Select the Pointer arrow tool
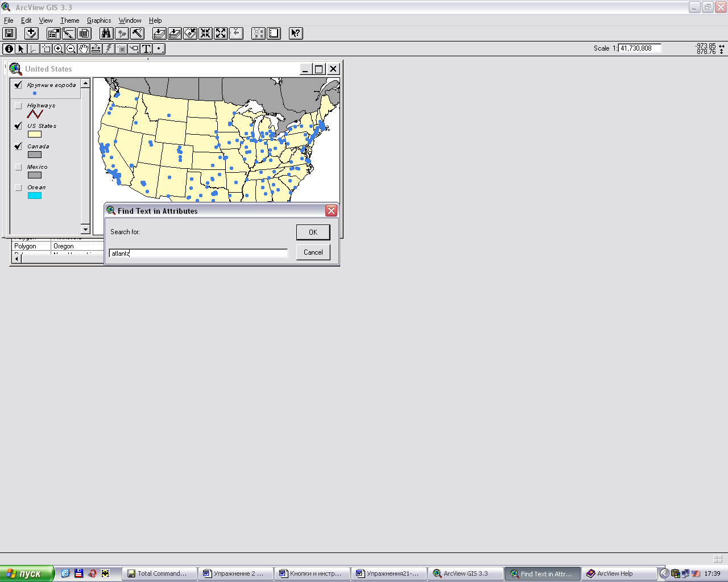 [x=21, y=49]
